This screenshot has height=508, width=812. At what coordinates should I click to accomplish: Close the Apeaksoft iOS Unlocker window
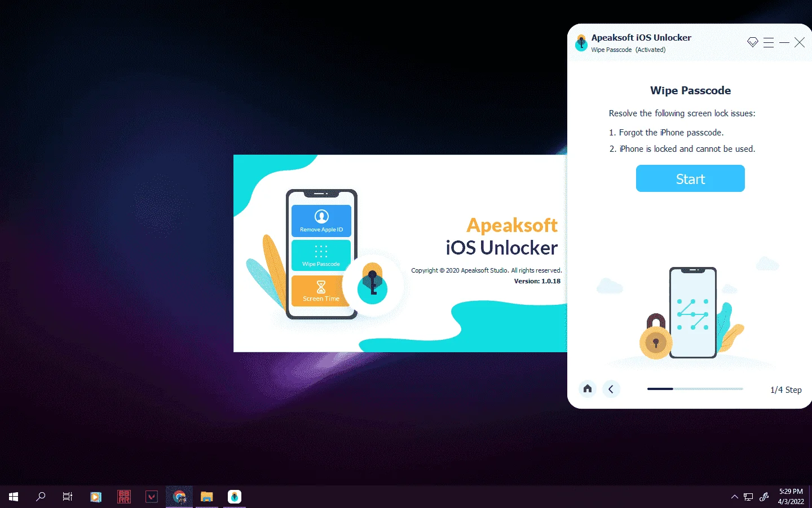[800, 42]
